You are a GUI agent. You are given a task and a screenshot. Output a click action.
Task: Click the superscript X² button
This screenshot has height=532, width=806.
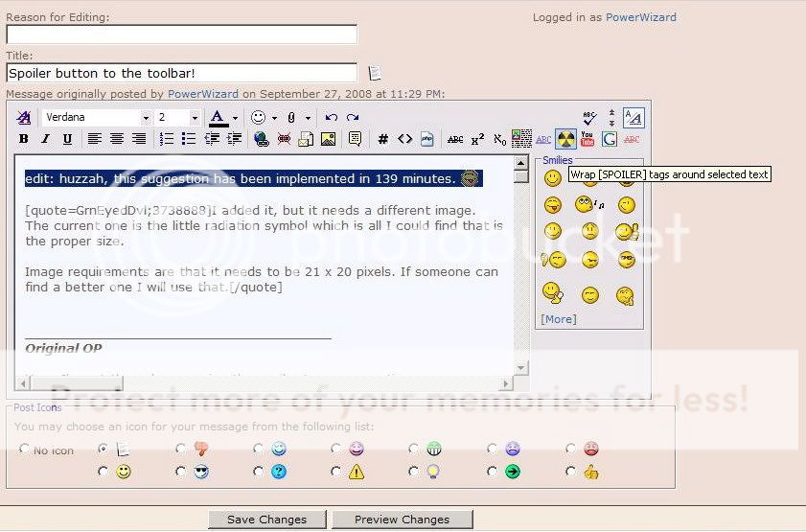477,139
